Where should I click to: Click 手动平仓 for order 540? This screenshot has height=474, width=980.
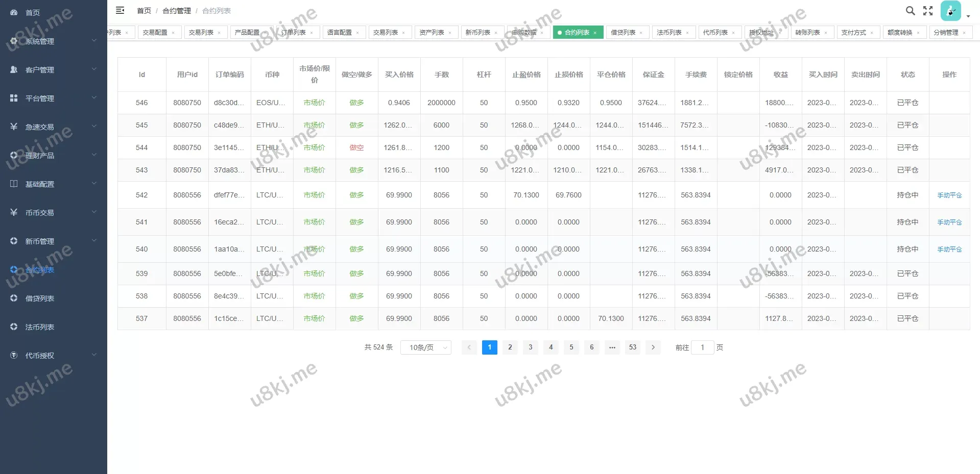949,250
